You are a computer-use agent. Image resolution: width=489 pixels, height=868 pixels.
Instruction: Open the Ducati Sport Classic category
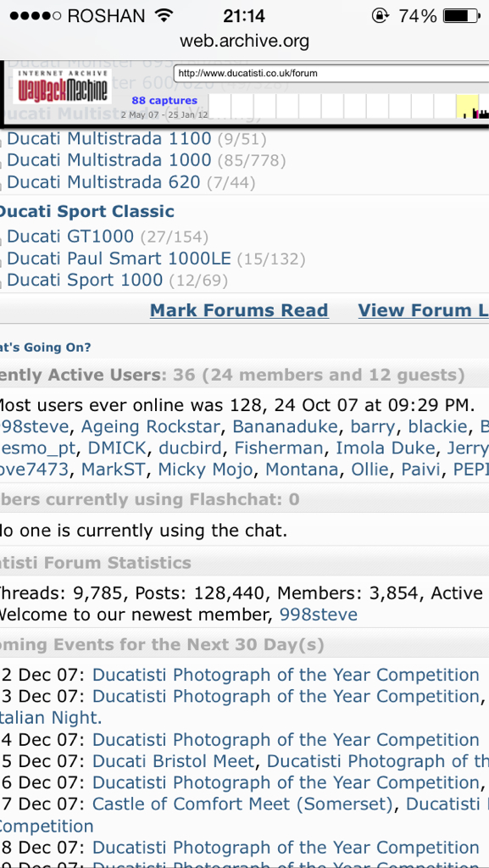86,211
